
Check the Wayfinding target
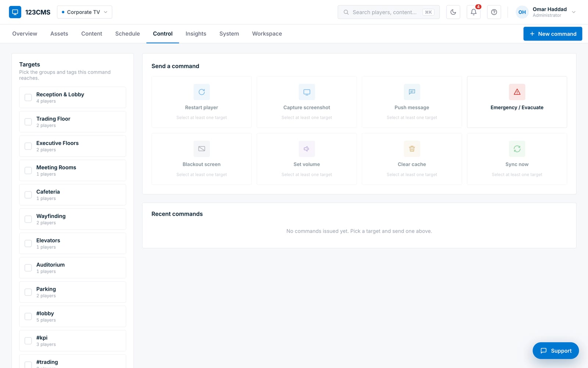28,219
